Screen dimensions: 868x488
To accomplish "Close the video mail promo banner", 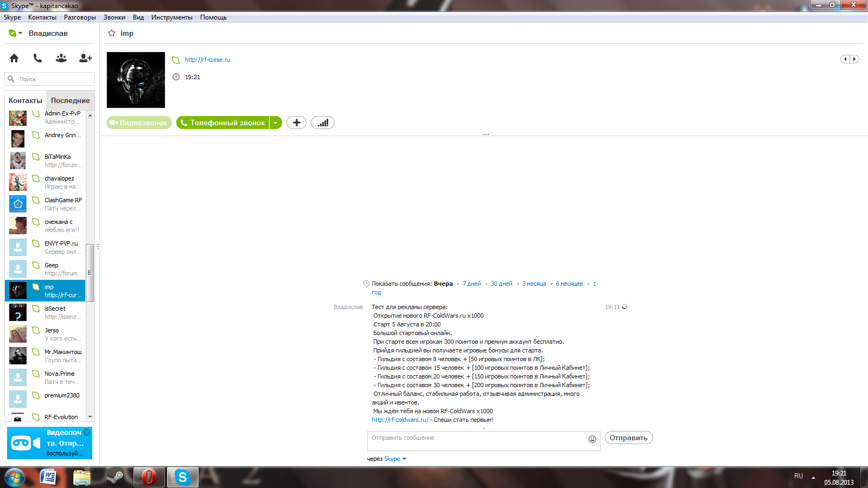I will click(87, 432).
